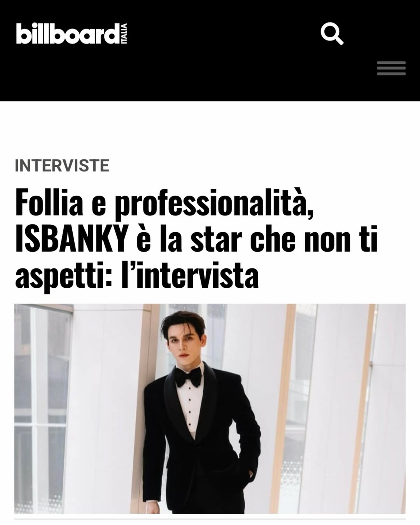Click the divider line below the photo
Viewport: 420px width, 525px height.
pos(210,519)
